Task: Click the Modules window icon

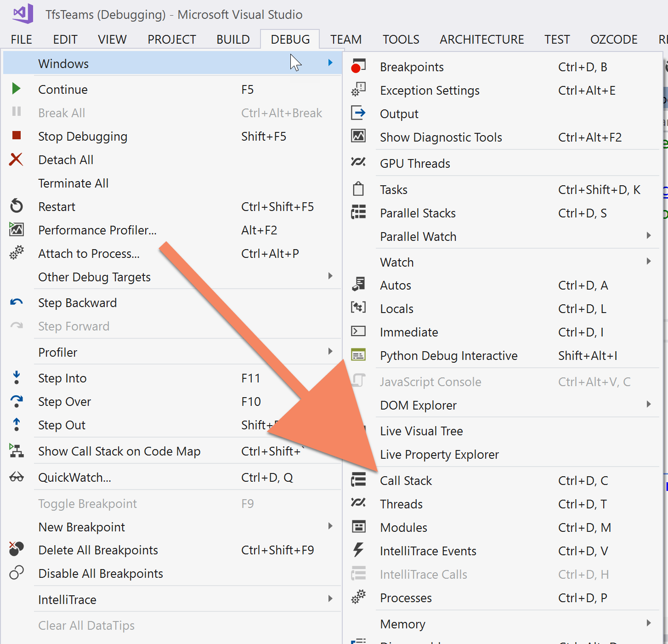Action: pyautogui.click(x=358, y=526)
